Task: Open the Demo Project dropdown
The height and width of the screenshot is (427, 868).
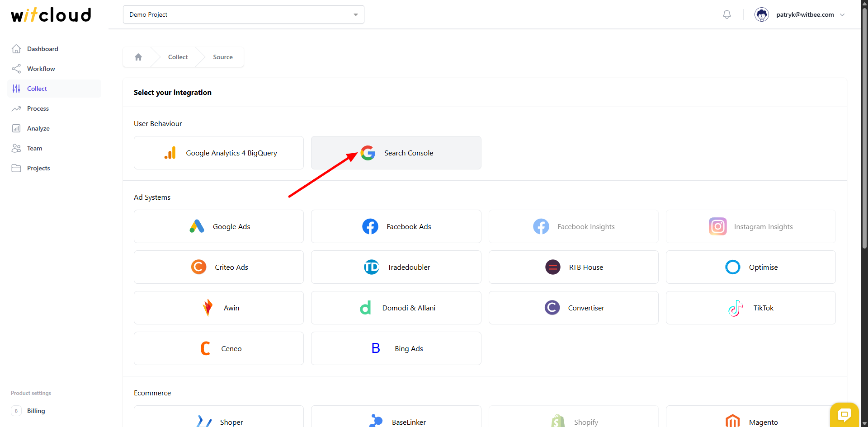Action: [243, 14]
